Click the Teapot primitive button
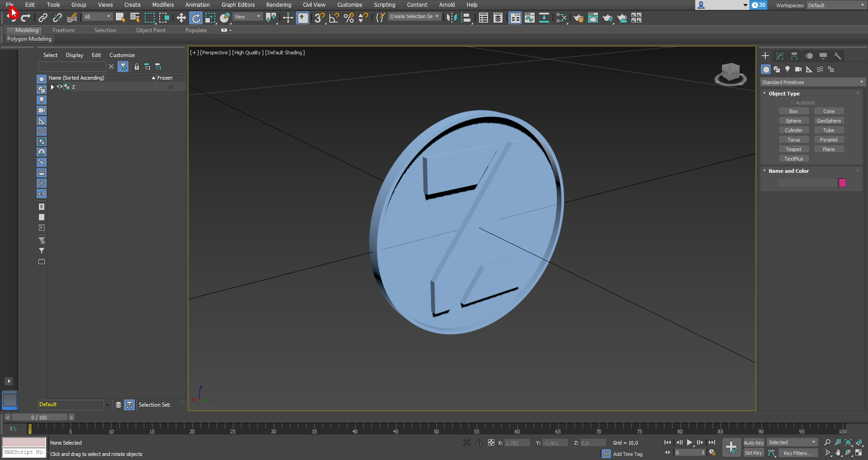Viewport: 868px width, 460px height. pyautogui.click(x=793, y=149)
